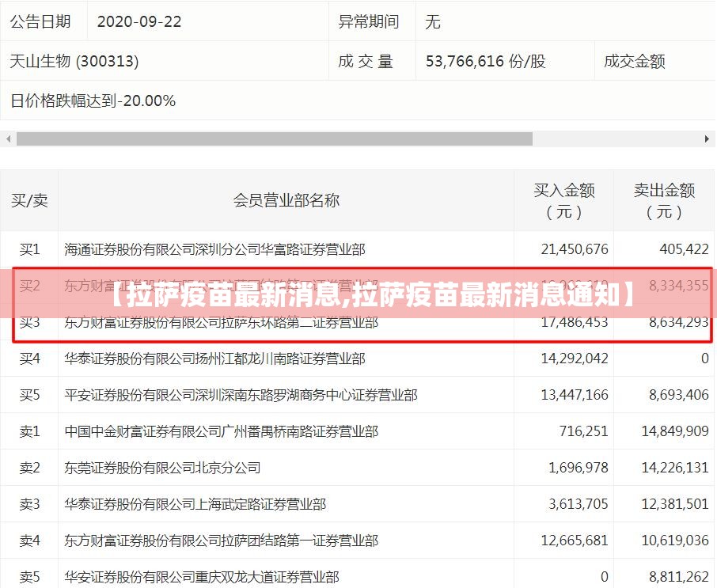
Task: Select 东莞证券股份有限公司北京分公司 row
Action: [x=358, y=468]
